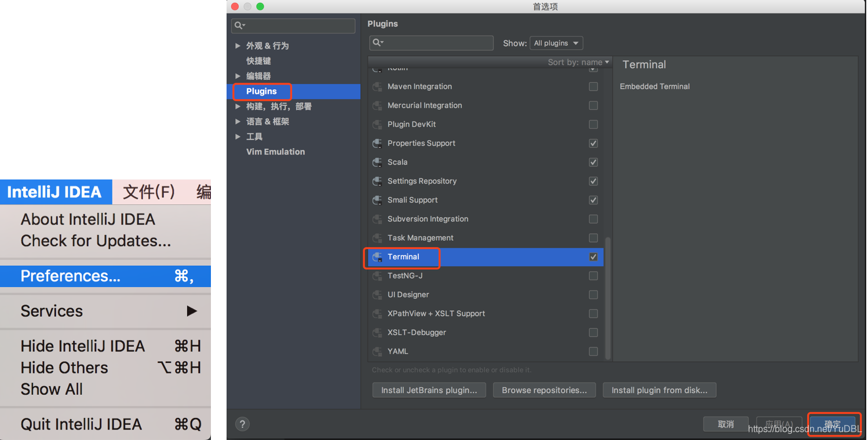Click the Settings Repository plugin icon

377,181
